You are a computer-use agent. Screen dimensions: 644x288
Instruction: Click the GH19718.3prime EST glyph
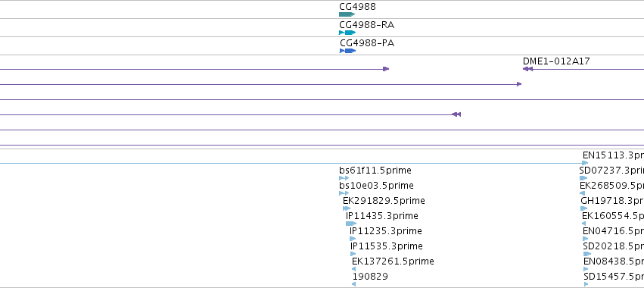coord(584,208)
